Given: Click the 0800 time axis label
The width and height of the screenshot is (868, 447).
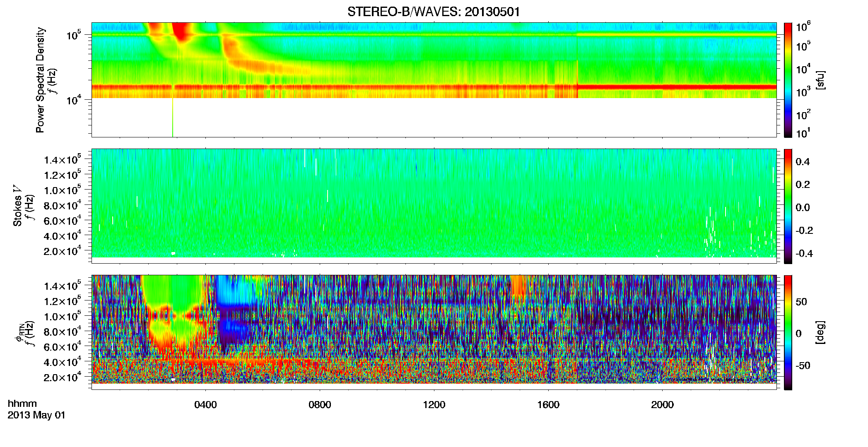Looking at the screenshot, I should point(320,404).
